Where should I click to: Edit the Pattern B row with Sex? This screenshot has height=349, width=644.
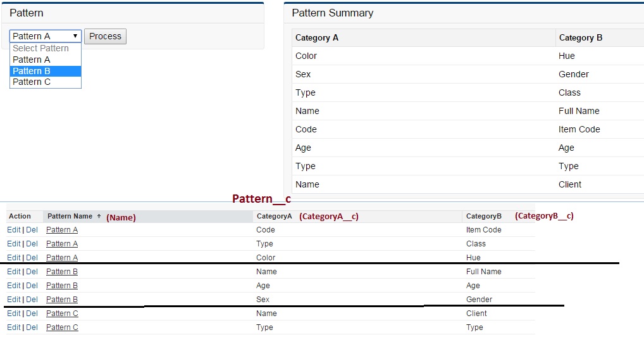13,300
